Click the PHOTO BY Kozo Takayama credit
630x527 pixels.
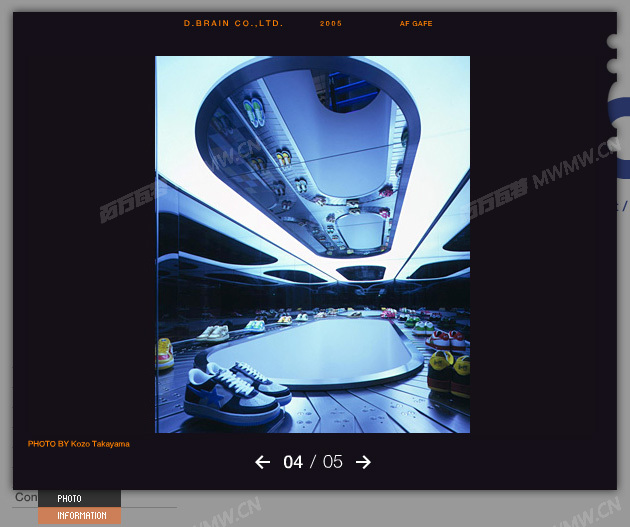coord(79,444)
